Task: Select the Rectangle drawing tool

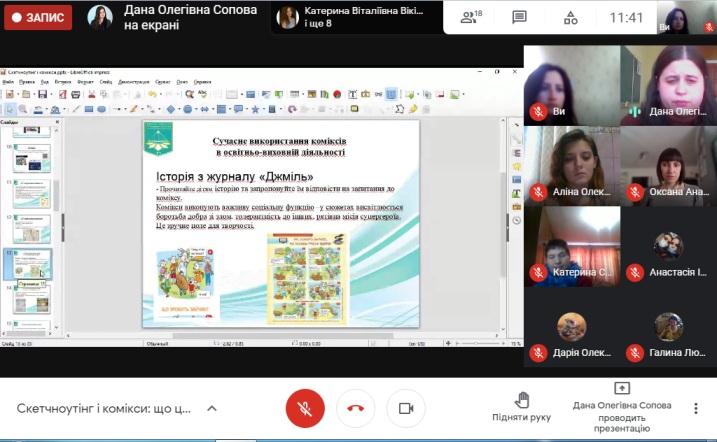Action: 89,109
